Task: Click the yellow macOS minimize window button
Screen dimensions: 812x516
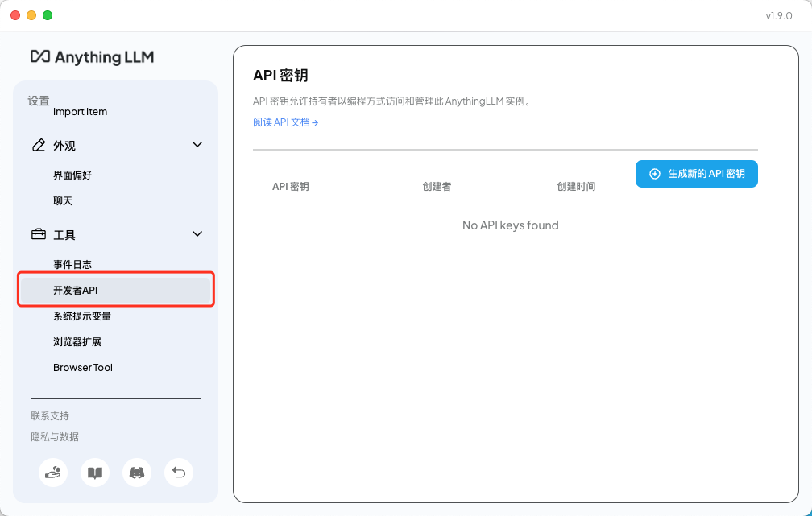Action: 31,15
